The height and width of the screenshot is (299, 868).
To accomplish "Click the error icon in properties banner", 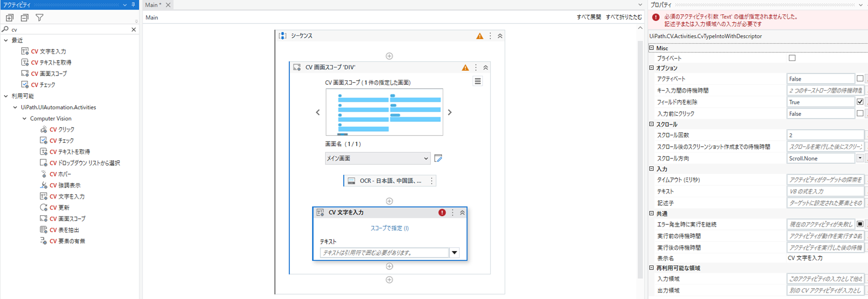I will tap(656, 17).
